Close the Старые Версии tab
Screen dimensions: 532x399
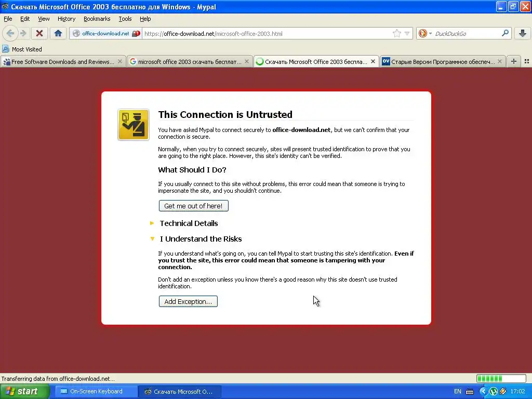point(499,61)
